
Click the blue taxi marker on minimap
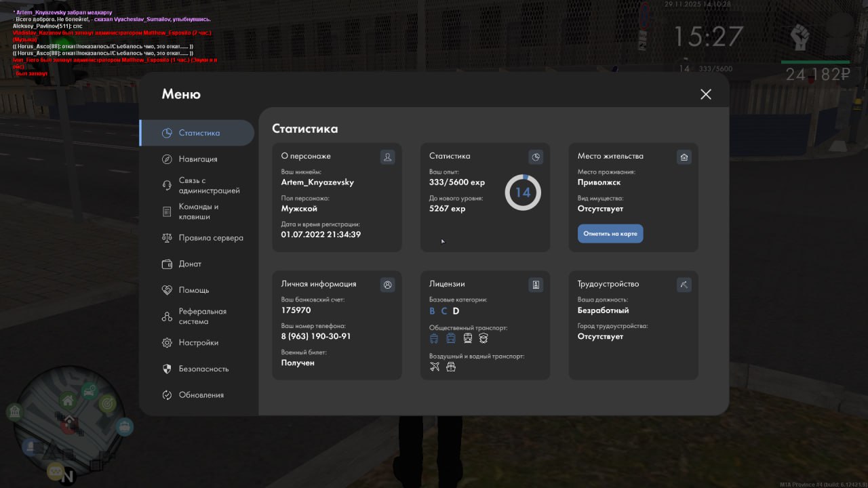[x=125, y=427]
